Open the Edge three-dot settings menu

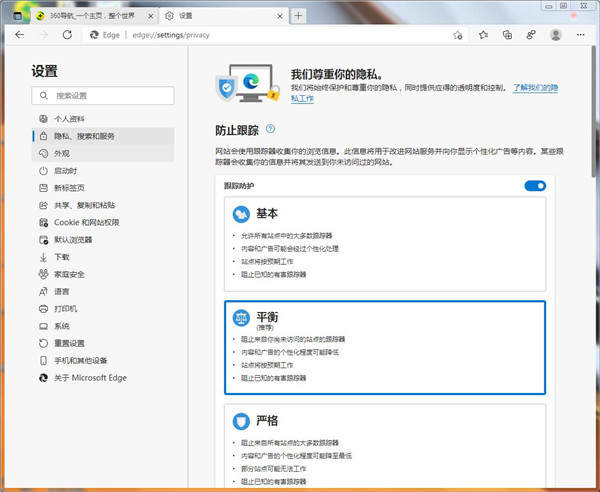(x=582, y=34)
